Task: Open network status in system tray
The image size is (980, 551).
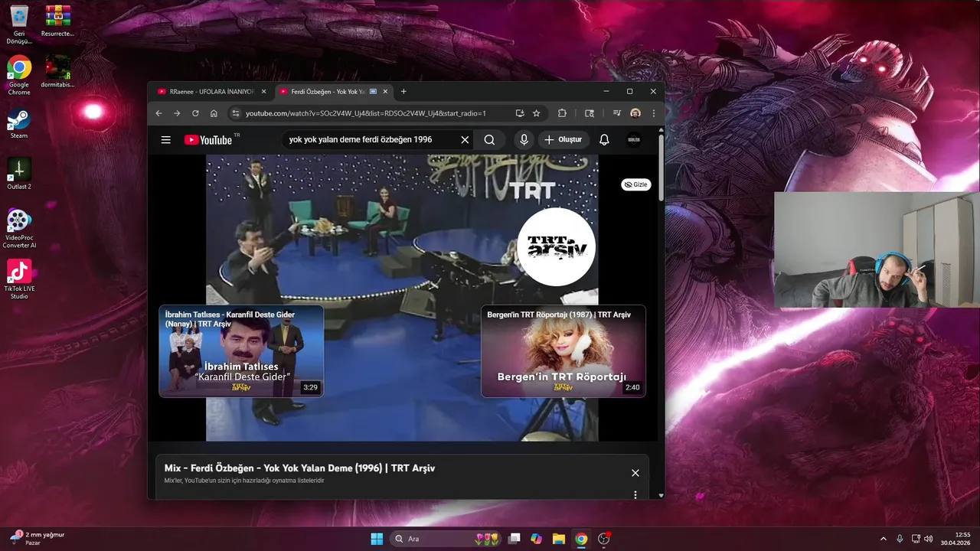Action: [916, 539]
